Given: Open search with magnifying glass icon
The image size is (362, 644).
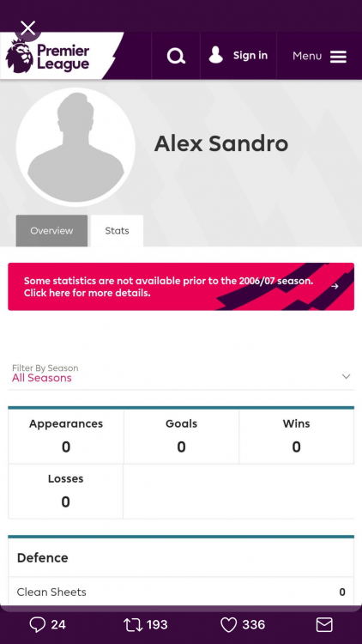Looking at the screenshot, I should click(x=176, y=56).
